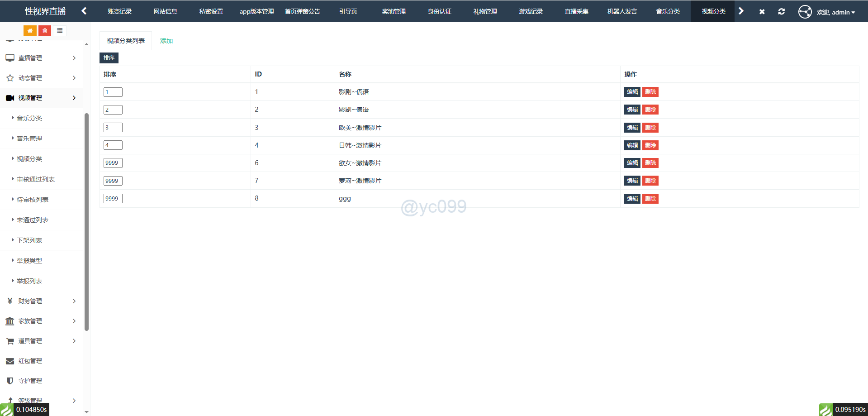The image size is (868, 416).
Task: Click the orange home icon button
Action: click(30, 31)
